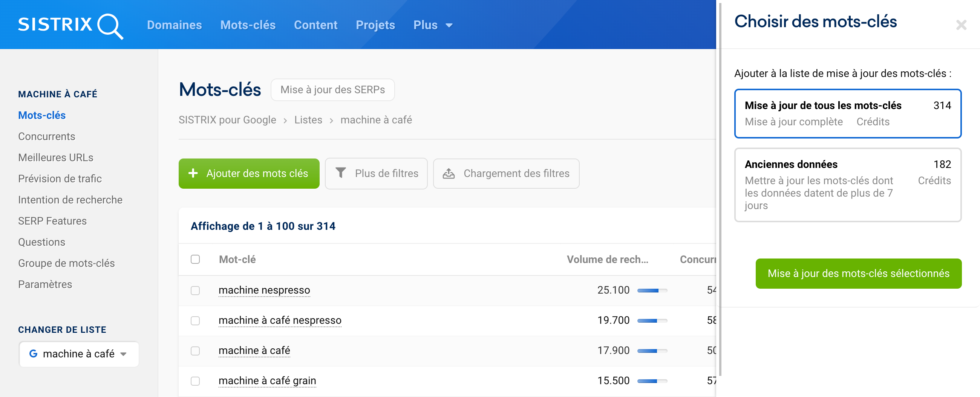Click the SISTRIX logo
980x397 pixels.
(x=71, y=26)
